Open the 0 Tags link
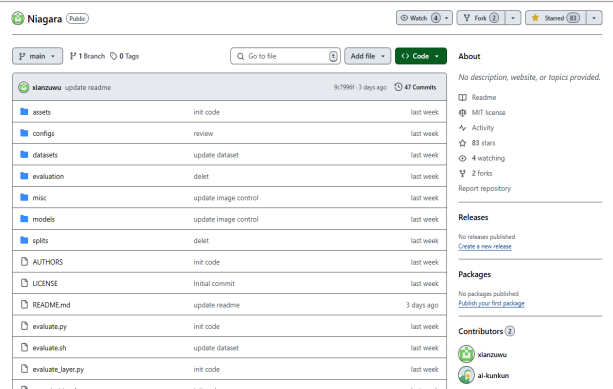Image resolution: width=613 pixels, height=389 pixels. 124,56
